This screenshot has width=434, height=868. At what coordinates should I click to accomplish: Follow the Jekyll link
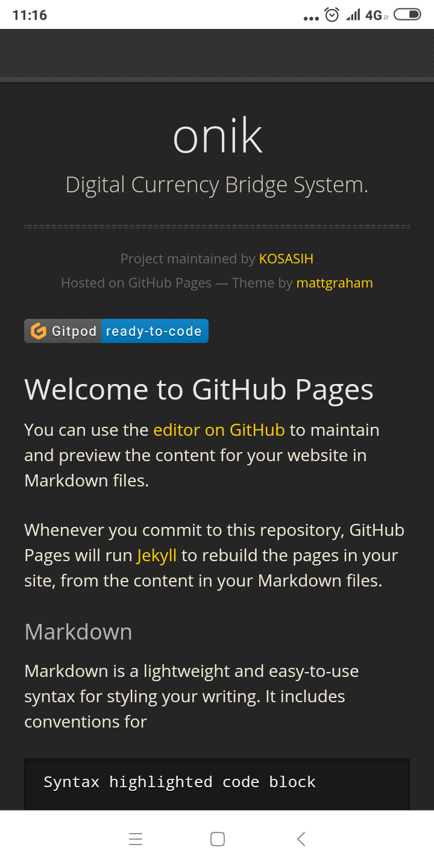tap(157, 556)
